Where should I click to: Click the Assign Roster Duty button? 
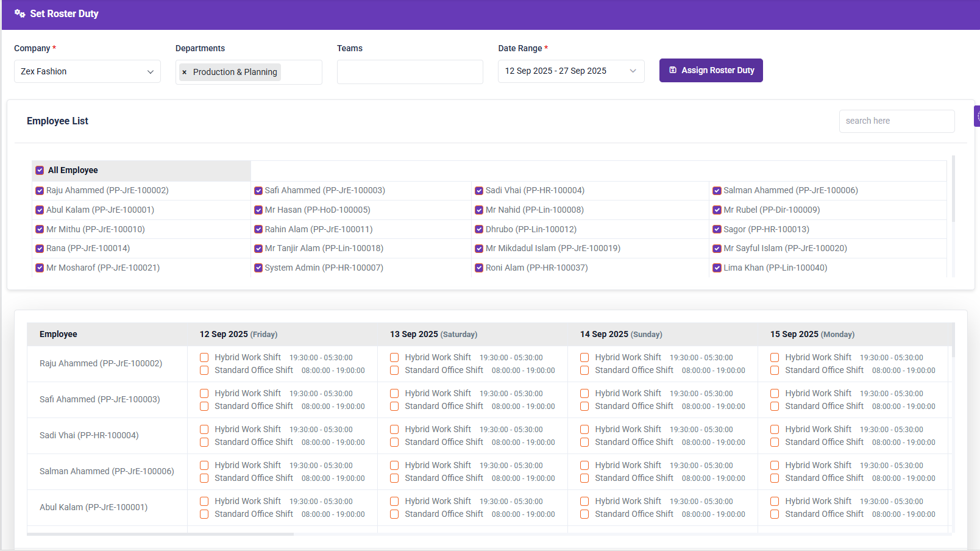[711, 70]
